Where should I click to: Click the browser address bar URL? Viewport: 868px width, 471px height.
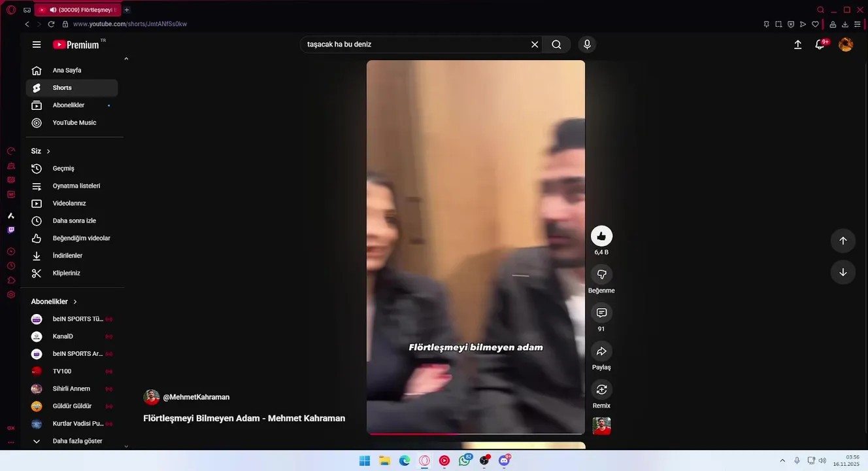point(130,24)
